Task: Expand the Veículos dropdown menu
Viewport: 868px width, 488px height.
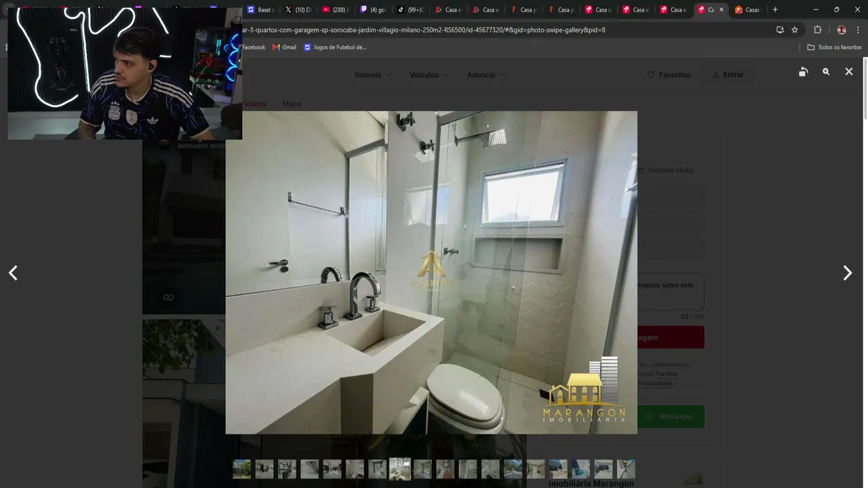Action: pyautogui.click(x=429, y=75)
